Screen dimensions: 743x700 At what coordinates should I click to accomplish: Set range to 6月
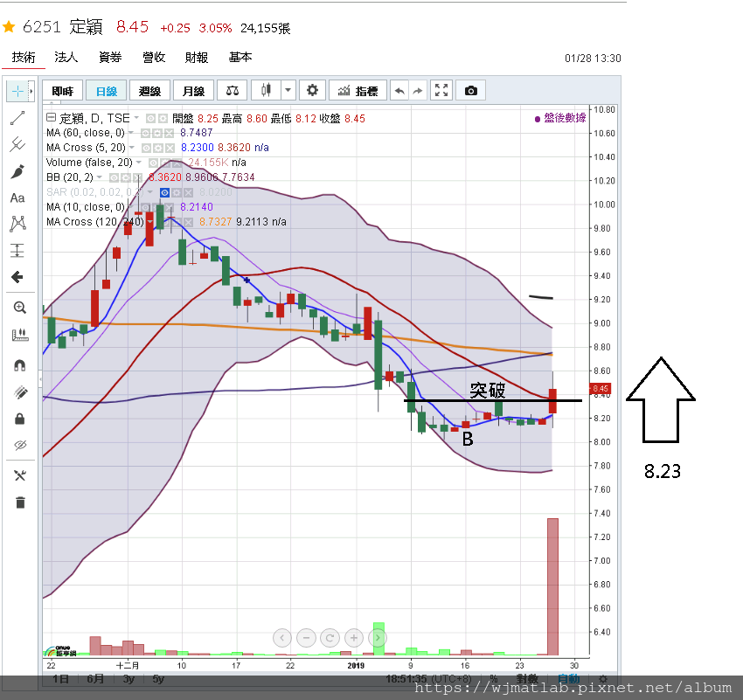(95, 679)
